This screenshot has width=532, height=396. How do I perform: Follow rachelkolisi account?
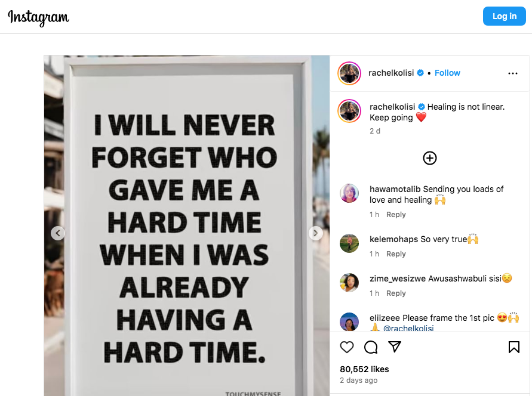click(x=447, y=73)
